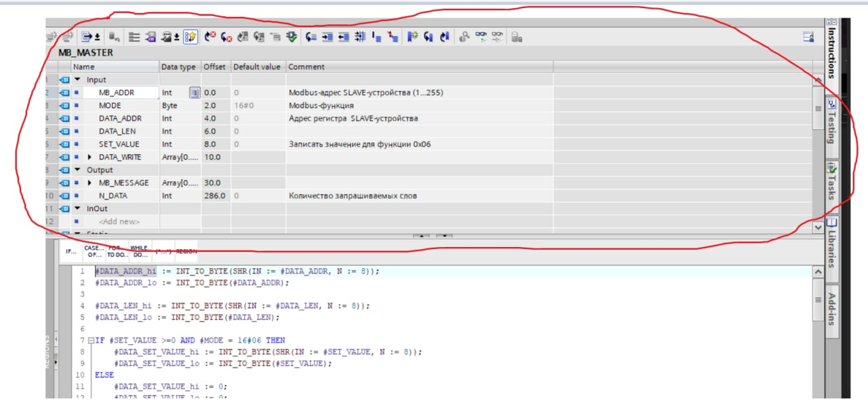Click the indent text toolbar icon

pyautogui.click(x=328, y=38)
